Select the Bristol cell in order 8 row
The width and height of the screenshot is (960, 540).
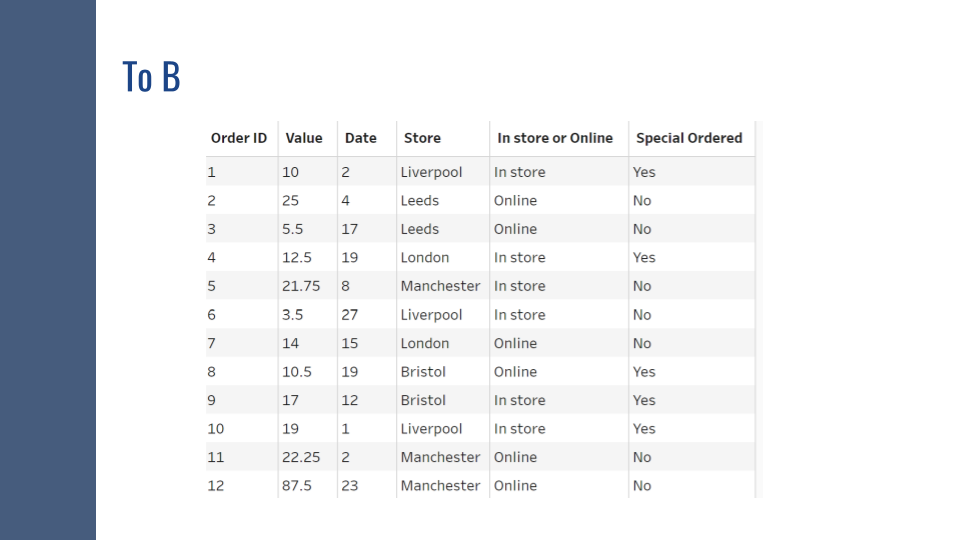click(423, 372)
